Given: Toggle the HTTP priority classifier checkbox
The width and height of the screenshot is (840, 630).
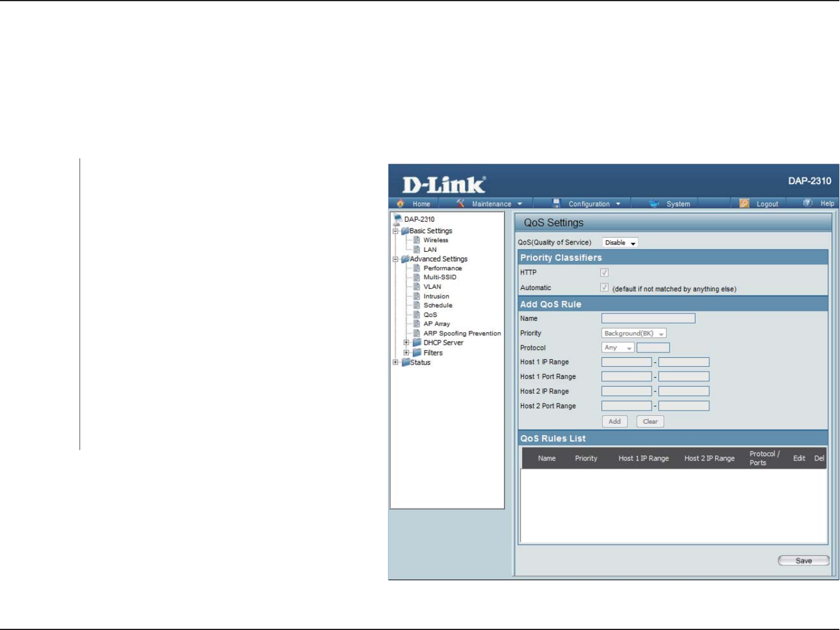Looking at the screenshot, I should pos(604,273).
